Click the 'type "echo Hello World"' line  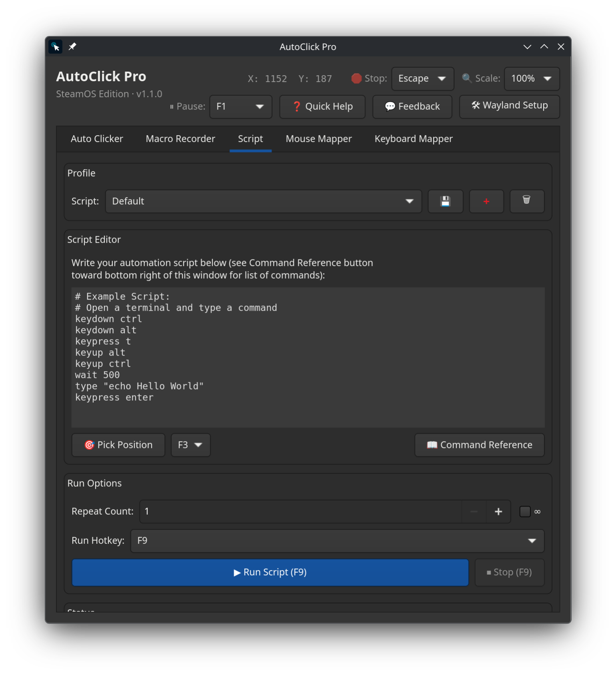(139, 386)
